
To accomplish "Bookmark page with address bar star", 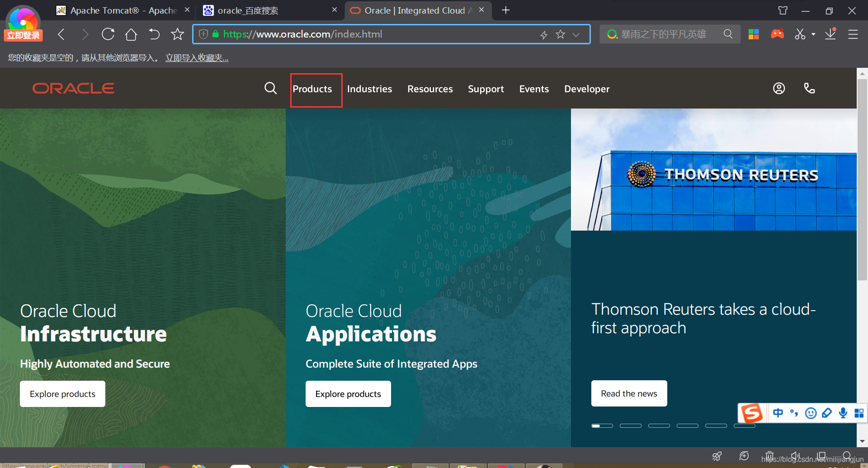I will pyautogui.click(x=561, y=34).
